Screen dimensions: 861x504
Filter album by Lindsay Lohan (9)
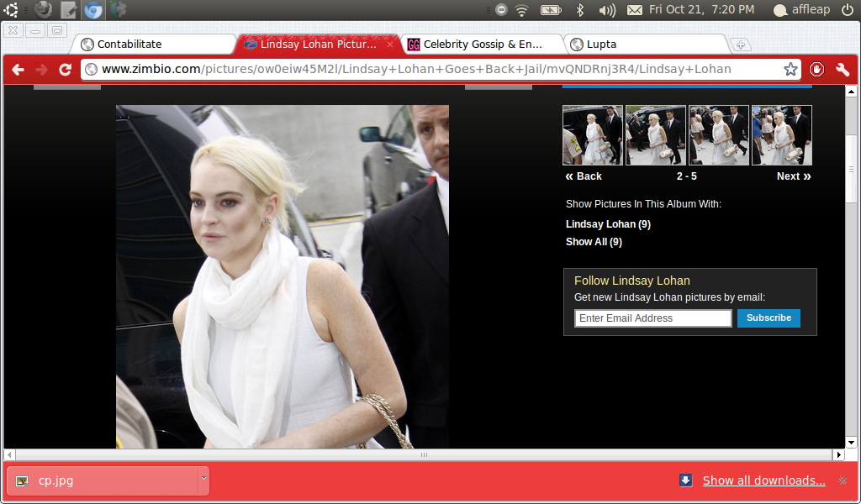click(608, 223)
